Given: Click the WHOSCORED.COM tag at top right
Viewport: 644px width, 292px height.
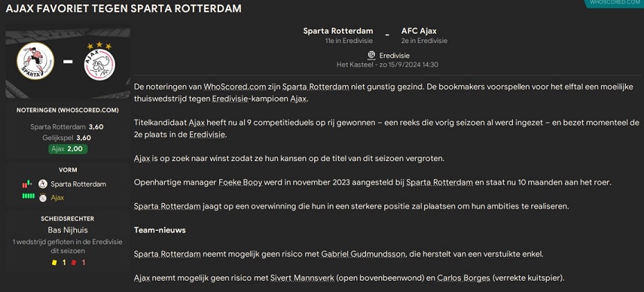Looking at the screenshot, I should coord(614,3).
